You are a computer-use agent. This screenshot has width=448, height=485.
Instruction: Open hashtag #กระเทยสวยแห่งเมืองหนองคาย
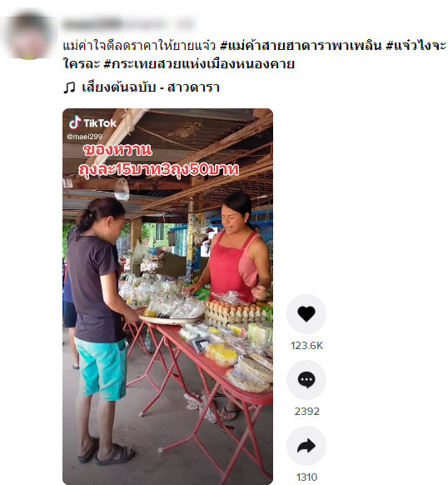199,64
